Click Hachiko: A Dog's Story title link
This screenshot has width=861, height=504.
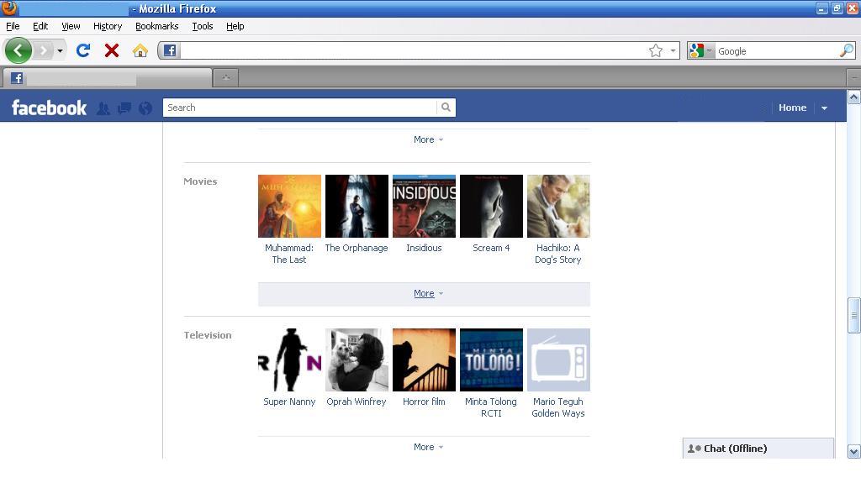[x=558, y=254]
